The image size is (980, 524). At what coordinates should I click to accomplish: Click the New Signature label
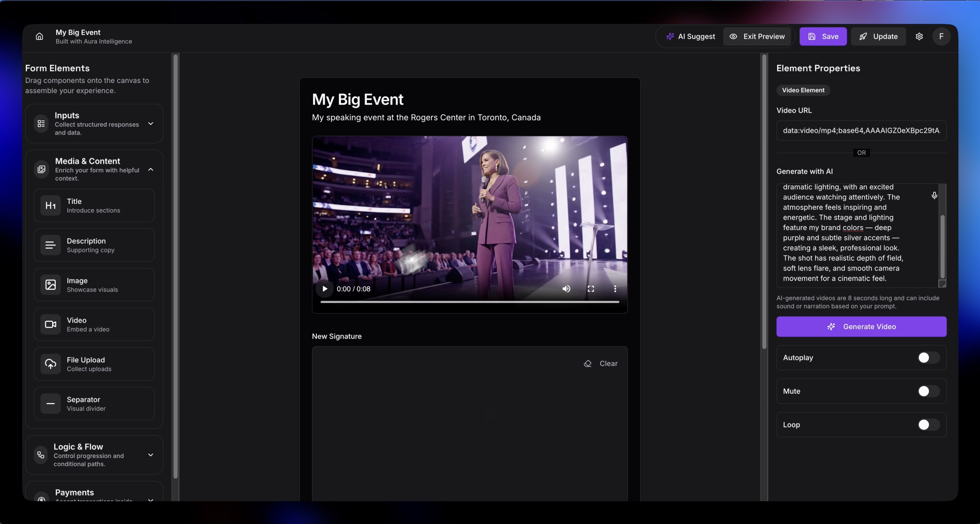coord(337,336)
